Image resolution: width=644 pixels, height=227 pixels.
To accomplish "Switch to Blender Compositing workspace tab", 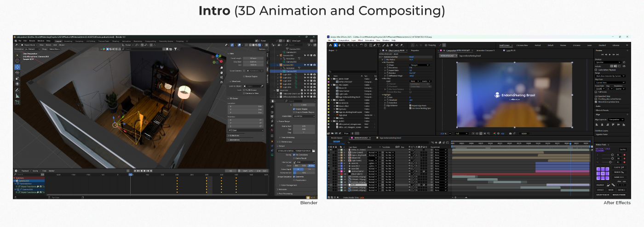I will (150, 41).
